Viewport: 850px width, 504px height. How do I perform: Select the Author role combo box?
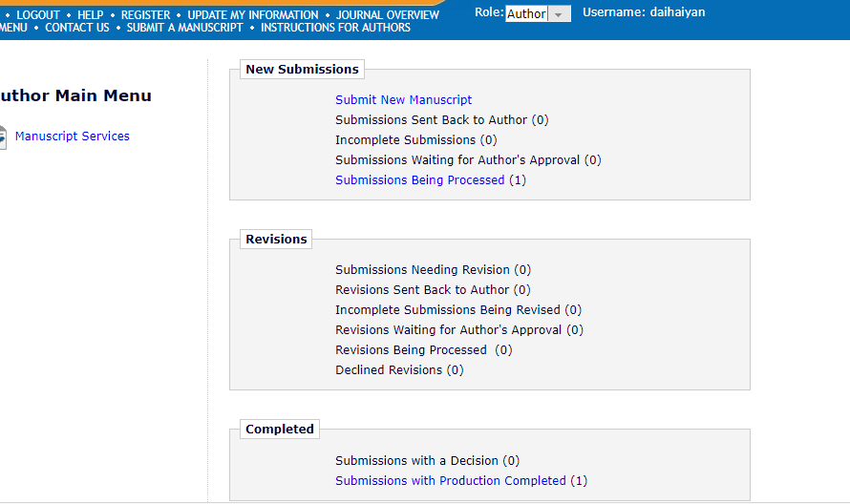pos(538,14)
